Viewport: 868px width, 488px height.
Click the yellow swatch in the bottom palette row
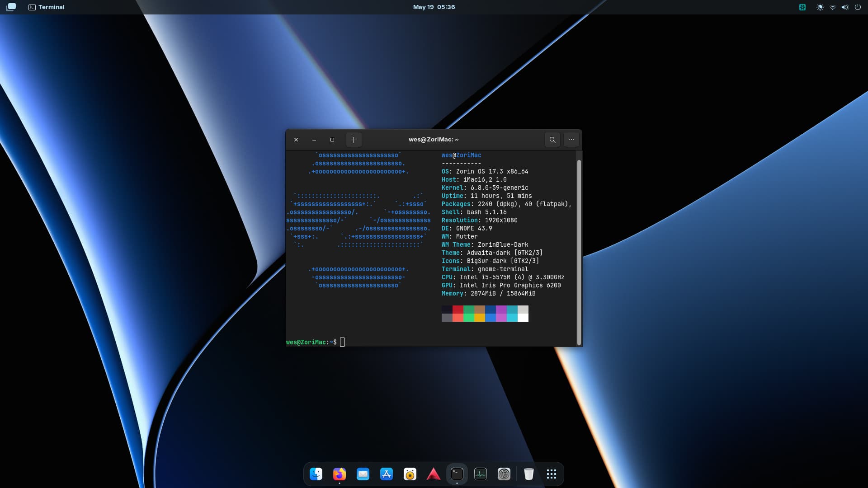pos(480,318)
